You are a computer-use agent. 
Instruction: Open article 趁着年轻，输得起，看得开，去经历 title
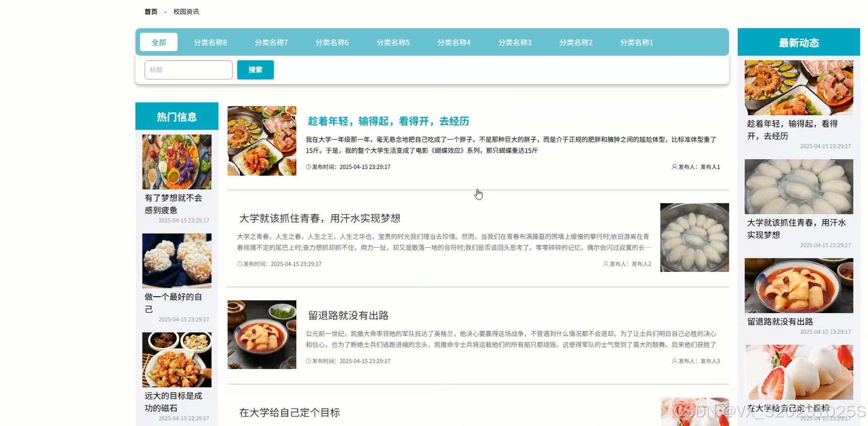click(x=388, y=121)
